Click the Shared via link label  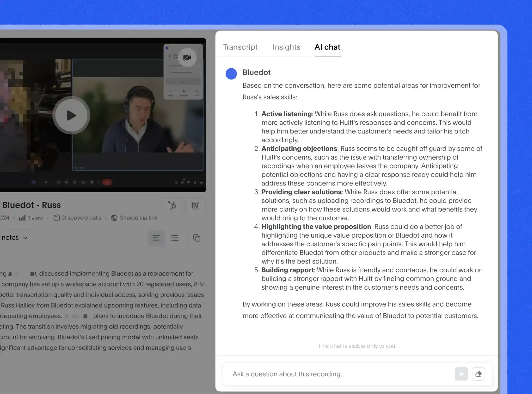(x=138, y=218)
